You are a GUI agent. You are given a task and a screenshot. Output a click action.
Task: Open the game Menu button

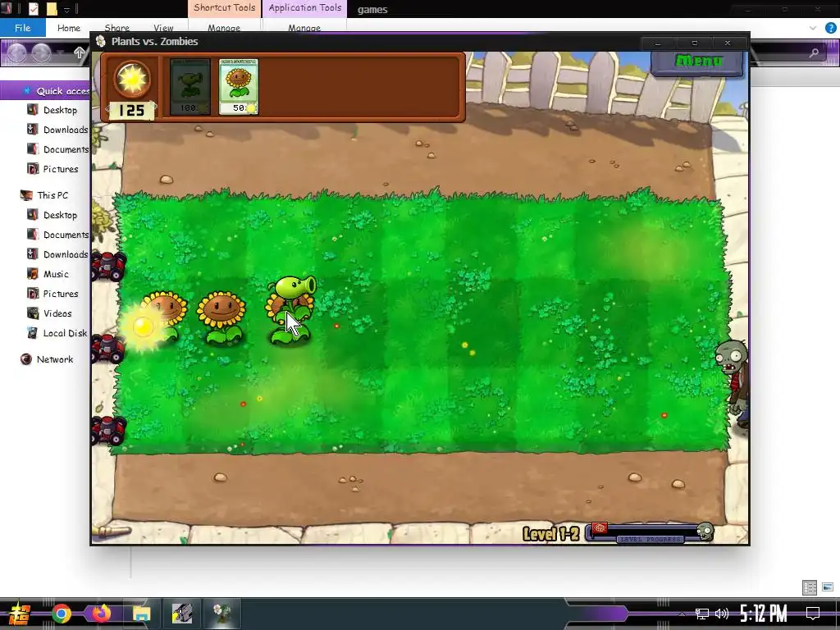click(x=697, y=62)
